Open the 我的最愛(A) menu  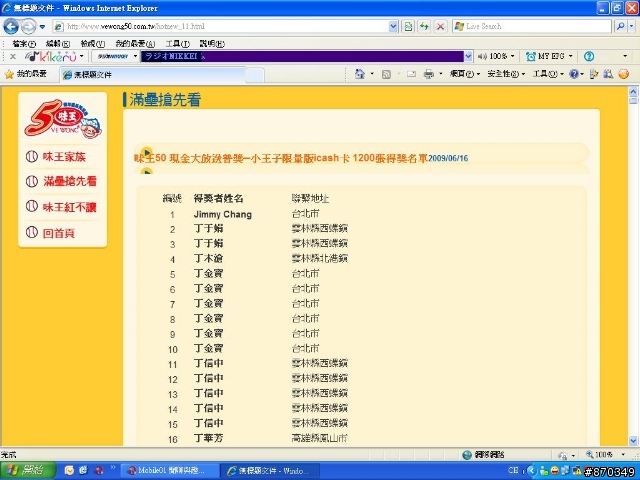coord(135,43)
